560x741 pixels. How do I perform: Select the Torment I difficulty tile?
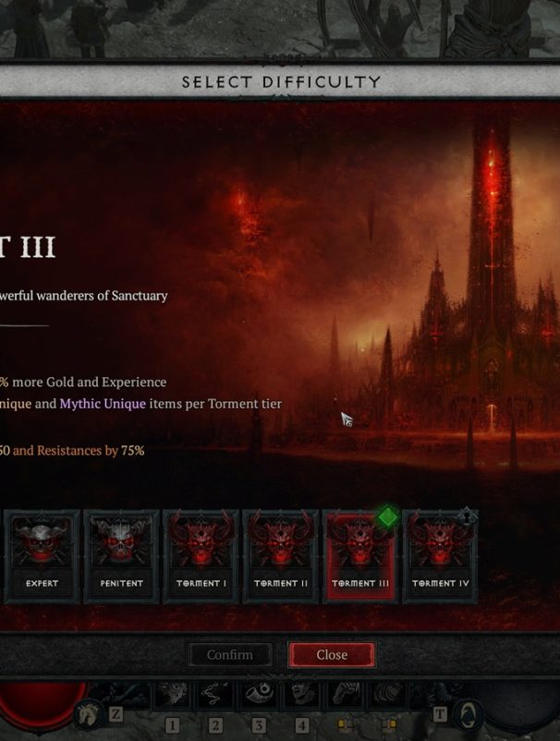pos(201,556)
